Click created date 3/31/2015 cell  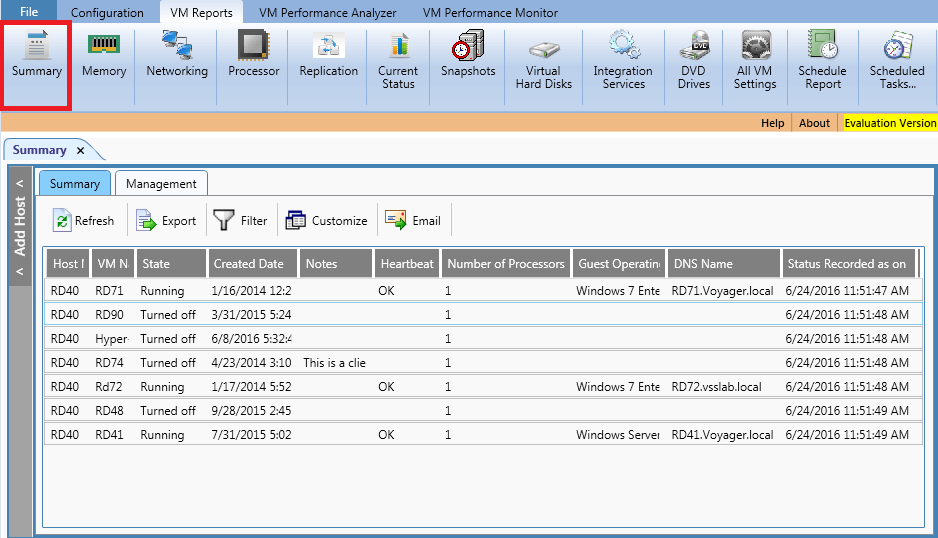click(251, 315)
